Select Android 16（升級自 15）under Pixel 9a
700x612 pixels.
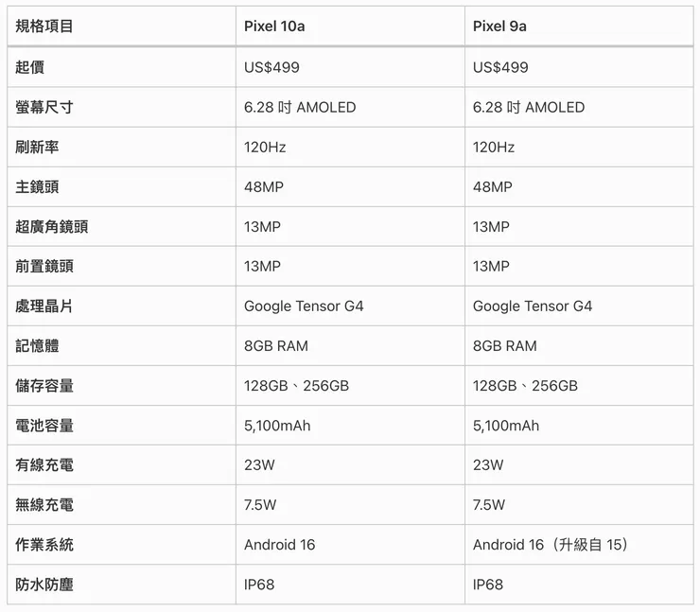pos(551,544)
